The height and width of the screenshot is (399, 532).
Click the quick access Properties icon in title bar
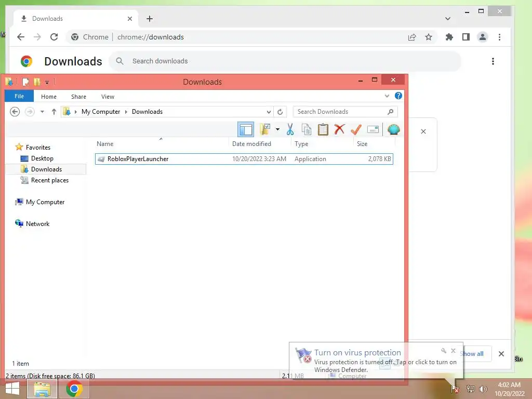point(25,82)
